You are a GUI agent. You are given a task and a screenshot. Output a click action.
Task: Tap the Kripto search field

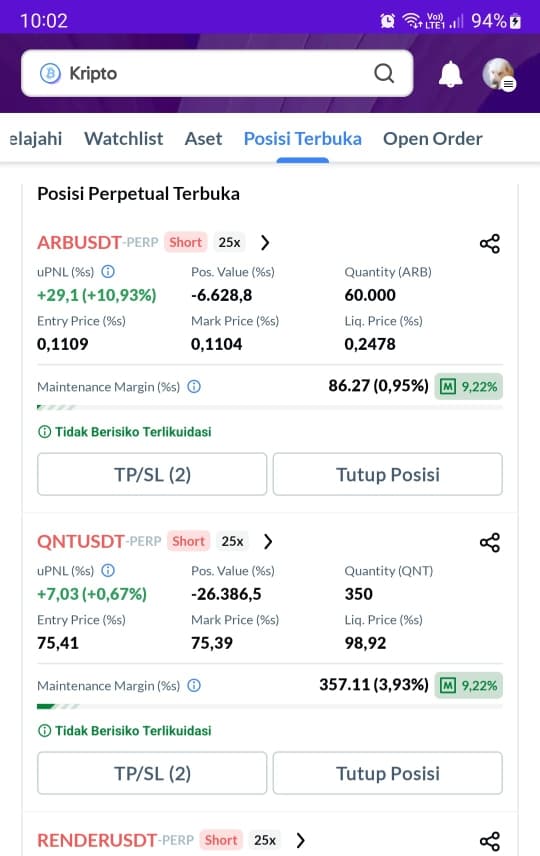pyautogui.click(x=217, y=73)
